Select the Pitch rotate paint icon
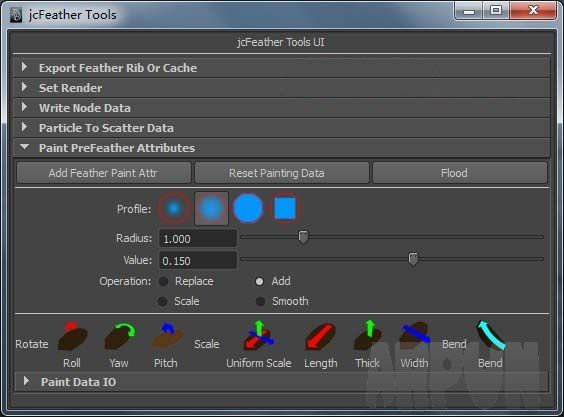This screenshot has width=564, height=417. pos(167,336)
